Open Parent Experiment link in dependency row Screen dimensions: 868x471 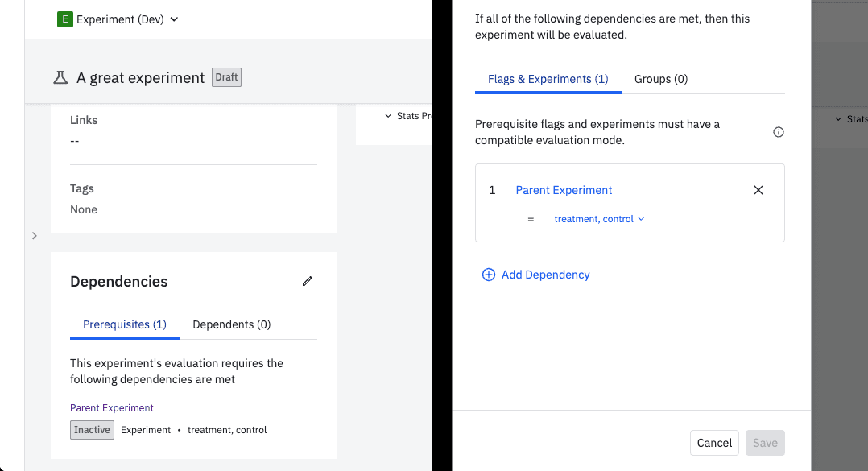point(564,190)
